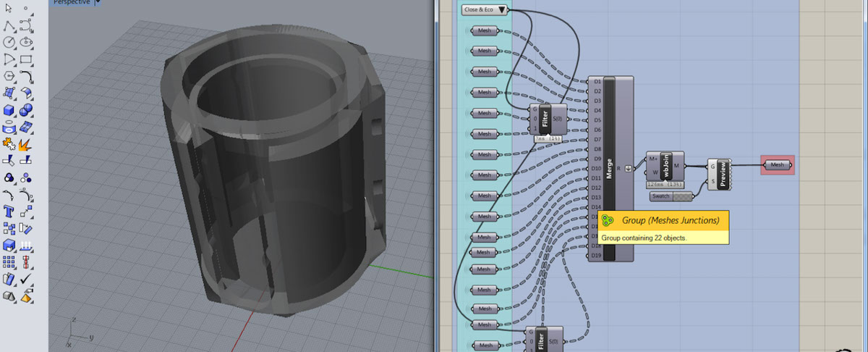Viewport: 868px width, 352px height.
Task: Pick the Polygon tool
Action: click(x=9, y=76)
